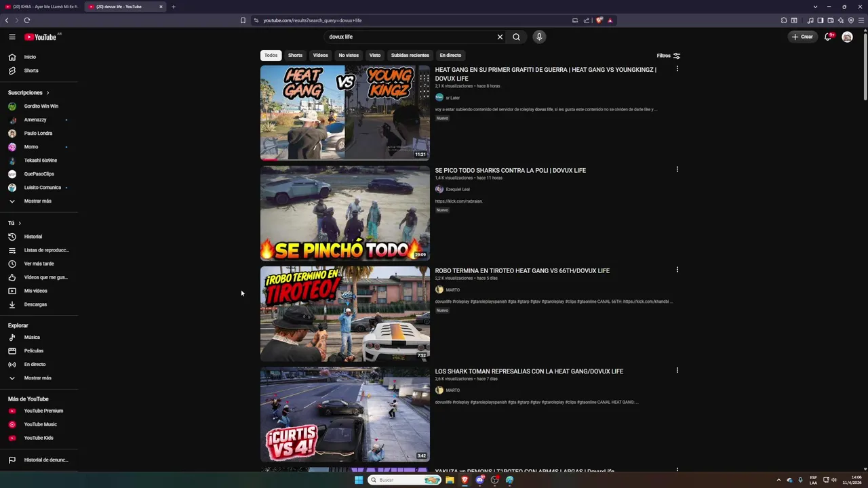This screenshot has width=868, height=488.
Task: Open the Windows Start menu
Action: tap(359, 480)
